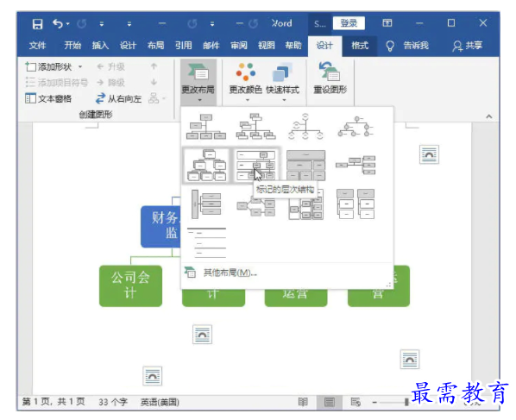
Task: Open the 更改布局 layouts gallery button
Action: (198, 82)
